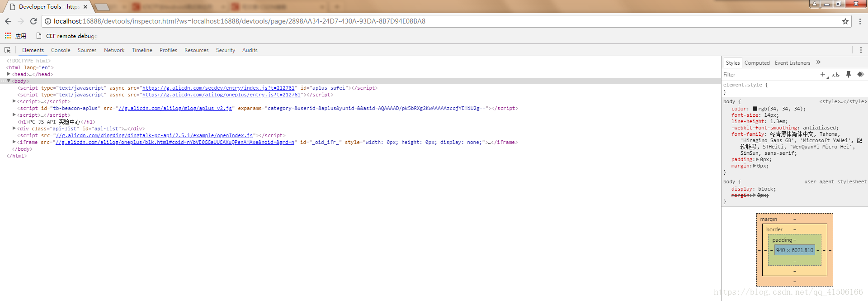Bookmark this page with the star icon

845,21
